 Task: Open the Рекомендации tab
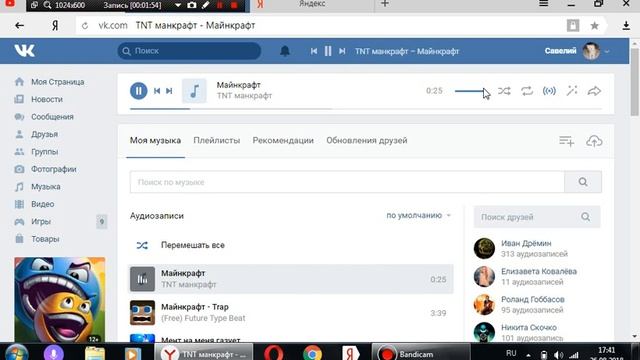tap(283, 140)
